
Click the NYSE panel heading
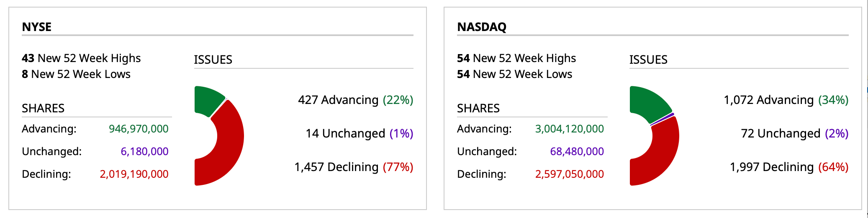tap(37, 27)
